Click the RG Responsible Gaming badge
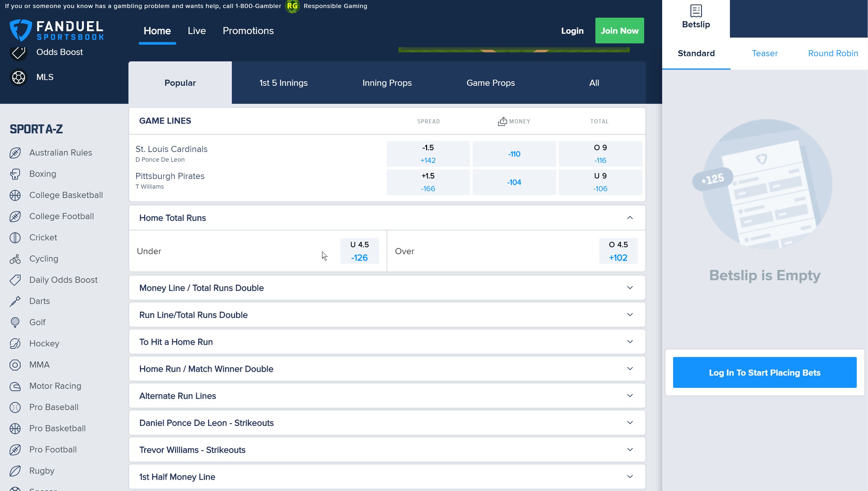Image resolution: width=868 pixels, height=491 pixels. [x=292, y=6]
